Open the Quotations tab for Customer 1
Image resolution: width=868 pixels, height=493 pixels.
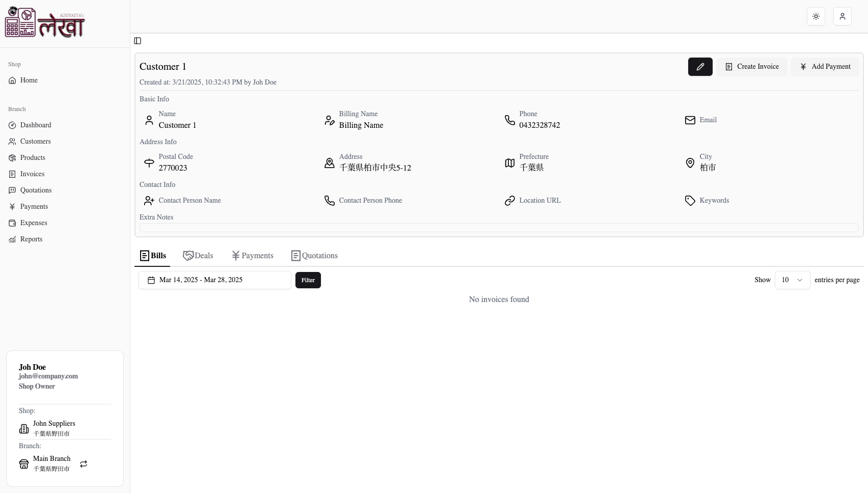(314, 255)
